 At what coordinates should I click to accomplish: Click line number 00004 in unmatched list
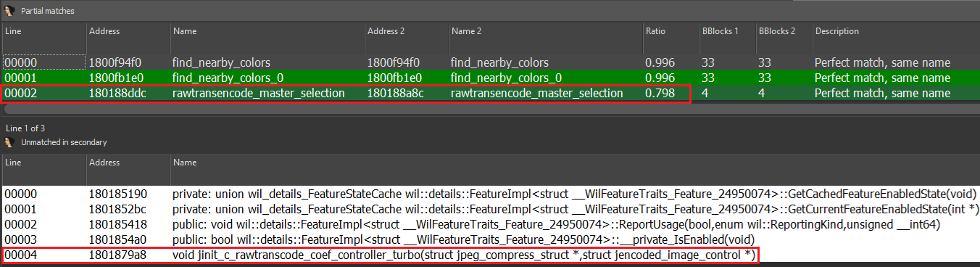(x=20, y=255)
